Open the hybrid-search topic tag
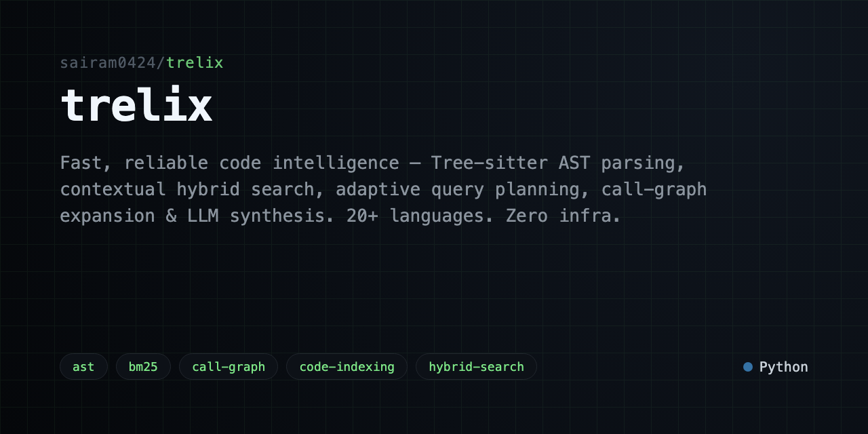 click(x=476, y=367)
